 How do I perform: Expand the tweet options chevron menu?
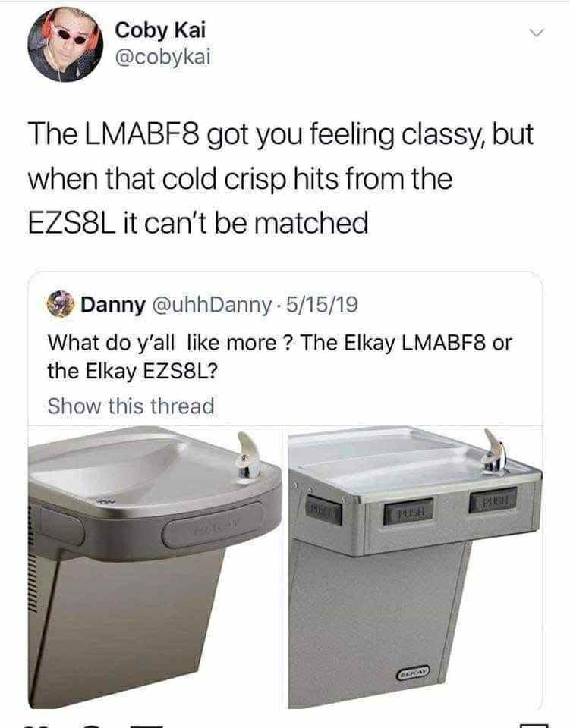(537, 33)
